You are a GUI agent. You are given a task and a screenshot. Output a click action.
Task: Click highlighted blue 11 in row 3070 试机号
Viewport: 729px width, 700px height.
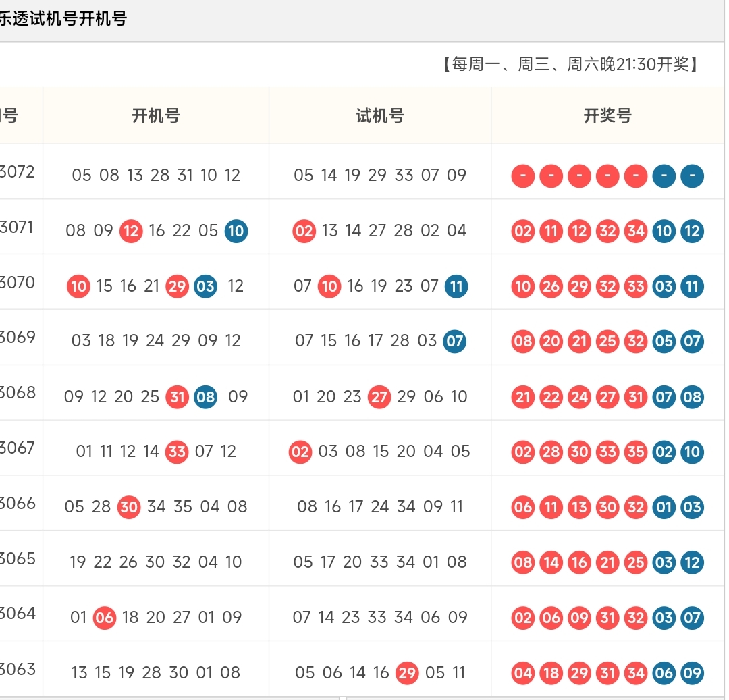pos(456,286)
